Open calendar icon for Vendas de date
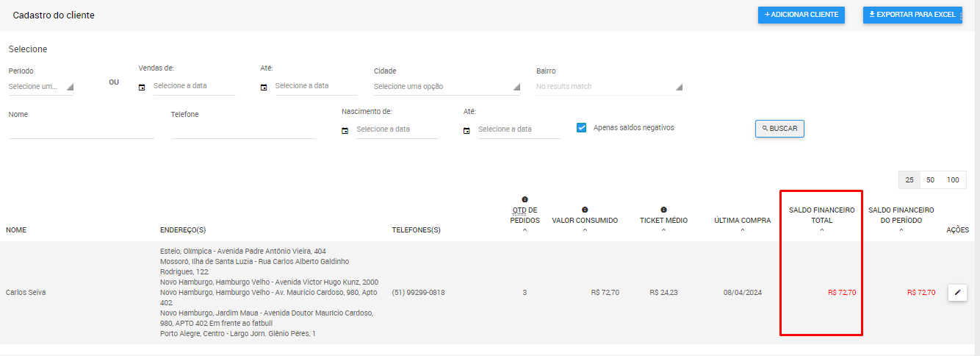The image size is (980, 356). 142,87
